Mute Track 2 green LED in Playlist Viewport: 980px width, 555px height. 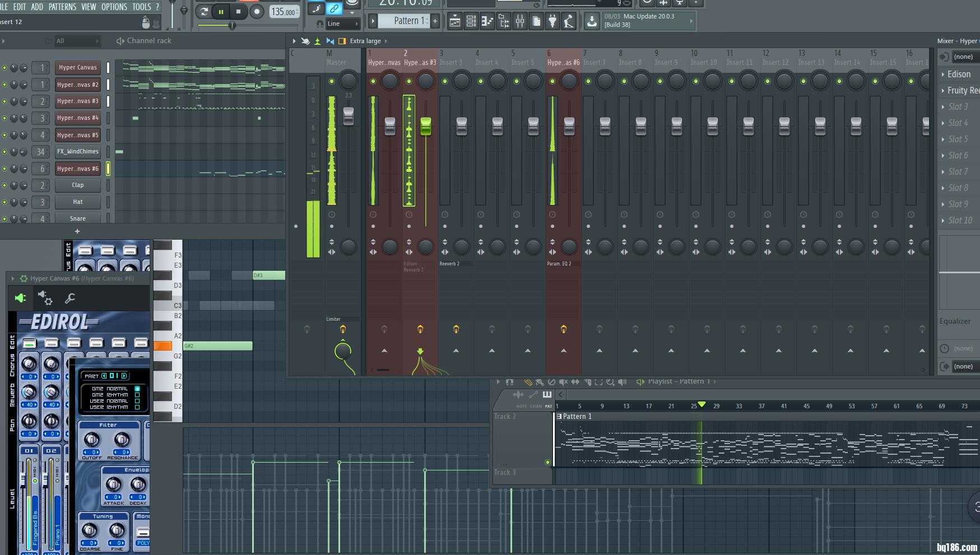tap(547, 462)
